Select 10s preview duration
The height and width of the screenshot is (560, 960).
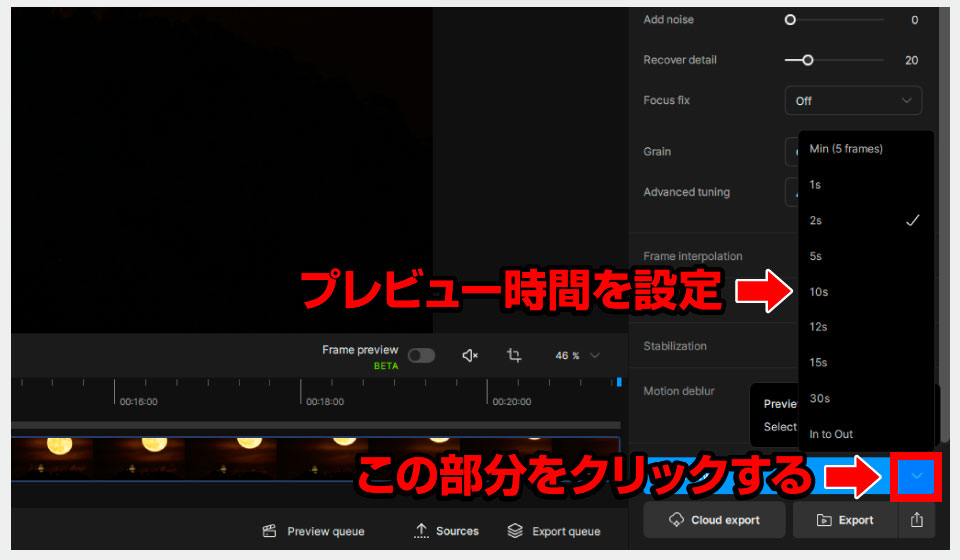point(819,292)
